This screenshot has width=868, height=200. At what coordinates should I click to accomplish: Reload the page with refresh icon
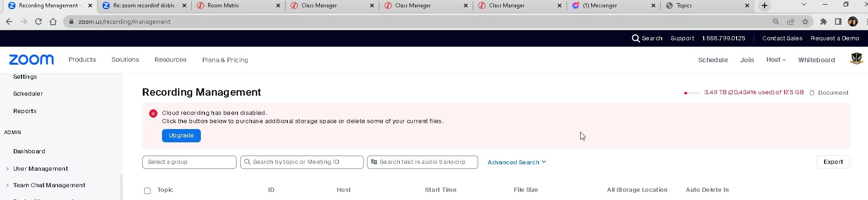tap(38, 22)
